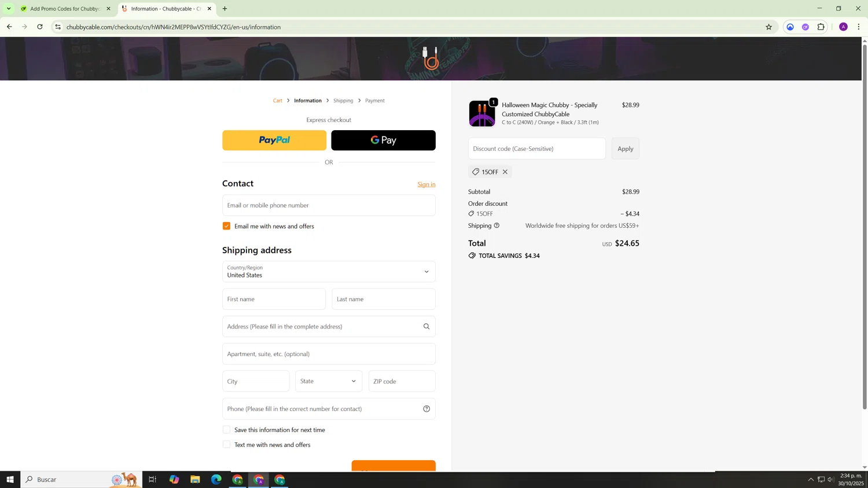
Task: Click the network icon in tray
Action: [x=821, y=479]
